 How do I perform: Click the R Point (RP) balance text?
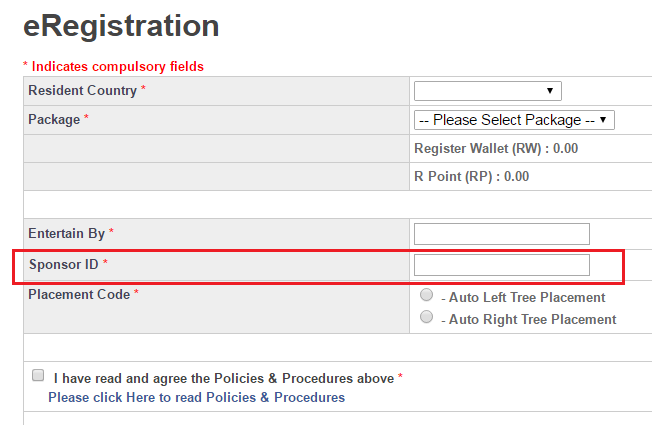click(471, 177)
